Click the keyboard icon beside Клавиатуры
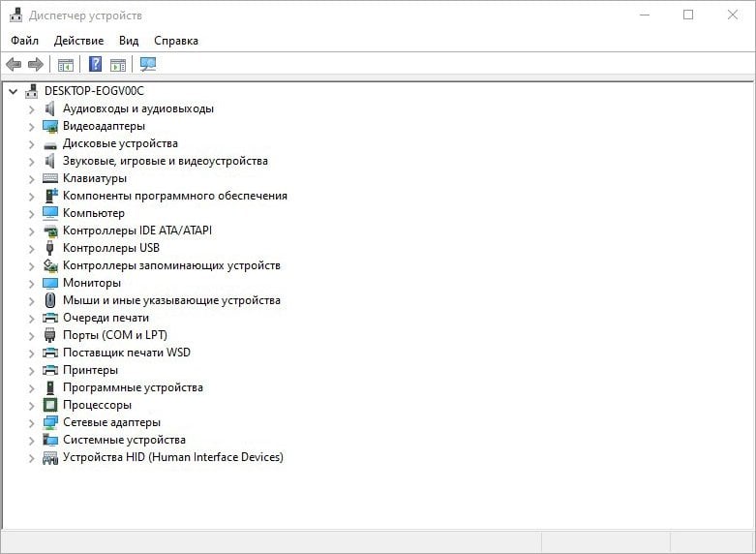This screenshot has height=554, width=756. click(50, 178)
